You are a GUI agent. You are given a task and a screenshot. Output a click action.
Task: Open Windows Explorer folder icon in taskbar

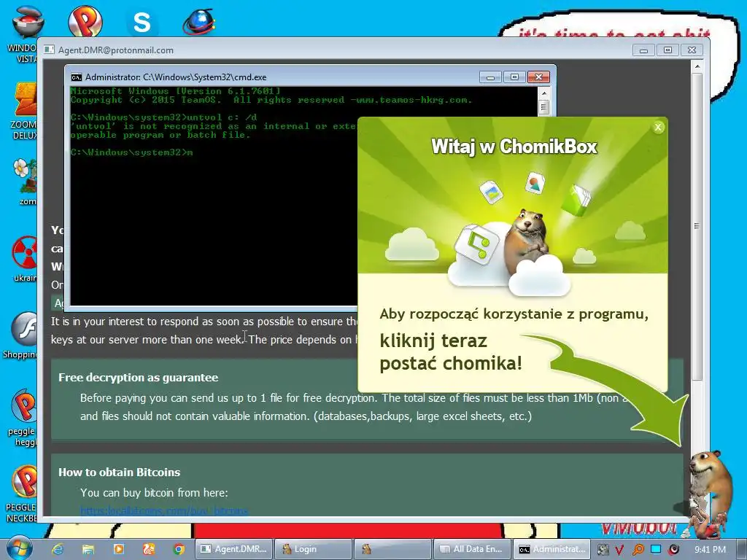coord(88,549)
